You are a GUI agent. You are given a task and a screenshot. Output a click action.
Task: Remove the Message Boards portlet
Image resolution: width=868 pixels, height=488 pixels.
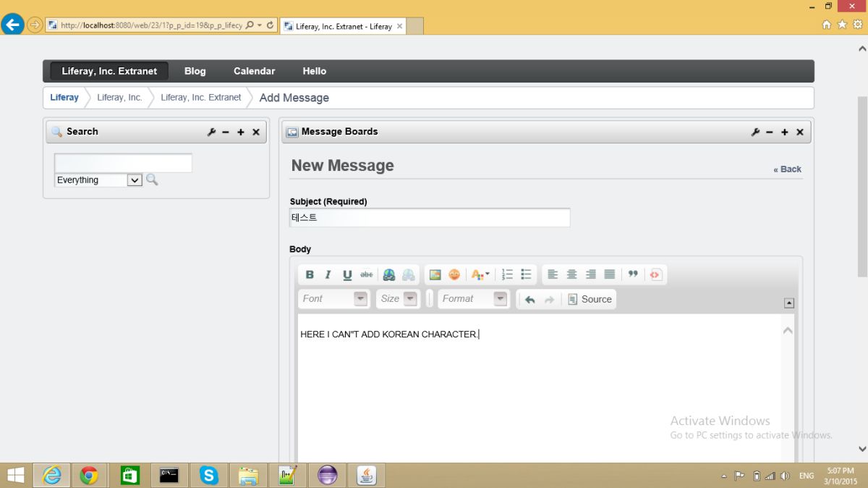[x=800, y=132]
